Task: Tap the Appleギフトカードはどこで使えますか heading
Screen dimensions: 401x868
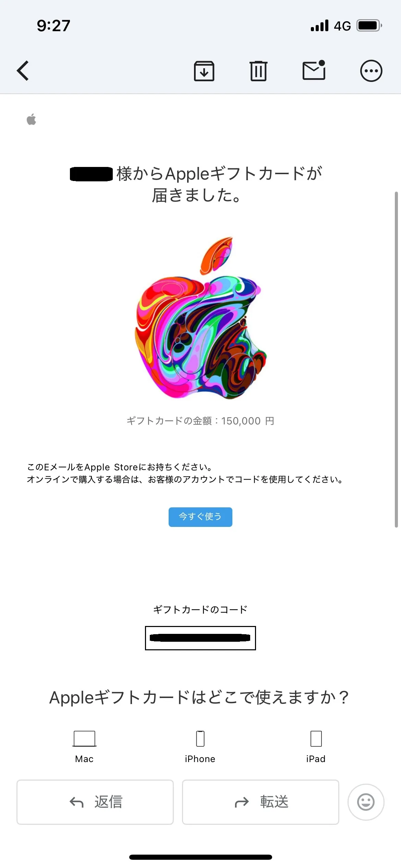Action: tap(199, 698)
